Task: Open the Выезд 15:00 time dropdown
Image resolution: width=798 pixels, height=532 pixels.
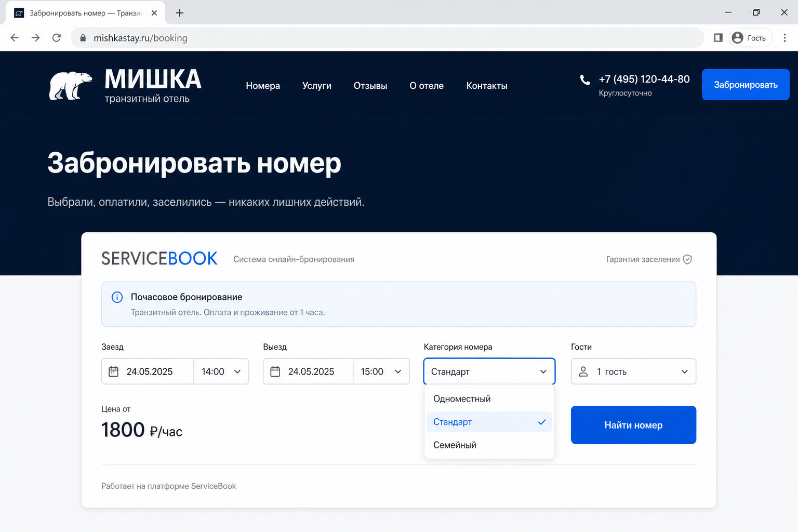Action: tap(381, 371)
